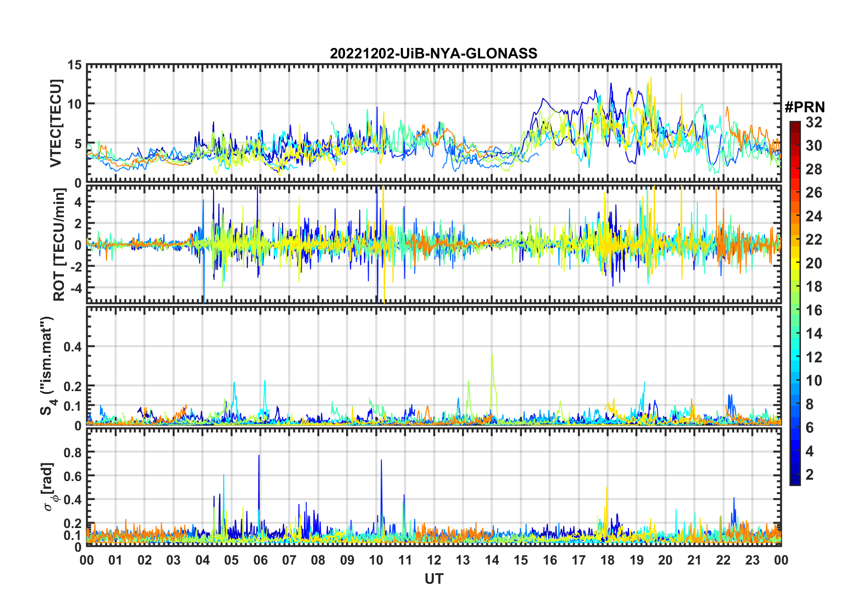The height and width of the screenshot is (607, 868).
Task: Click the x-axis tick label 23
Action: pyautogui.click(x=753, y=560)
